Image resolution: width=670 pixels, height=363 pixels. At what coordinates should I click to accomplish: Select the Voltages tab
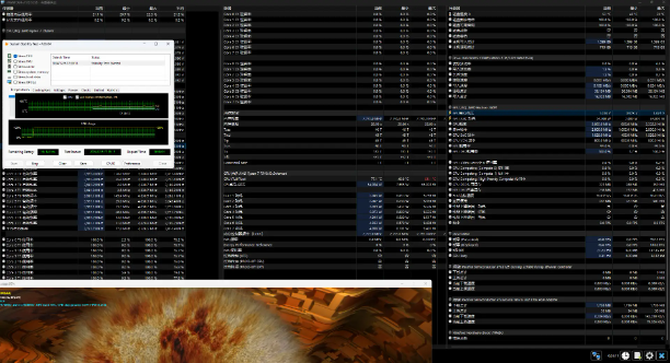pyautogui.click(x=59, y=90)
